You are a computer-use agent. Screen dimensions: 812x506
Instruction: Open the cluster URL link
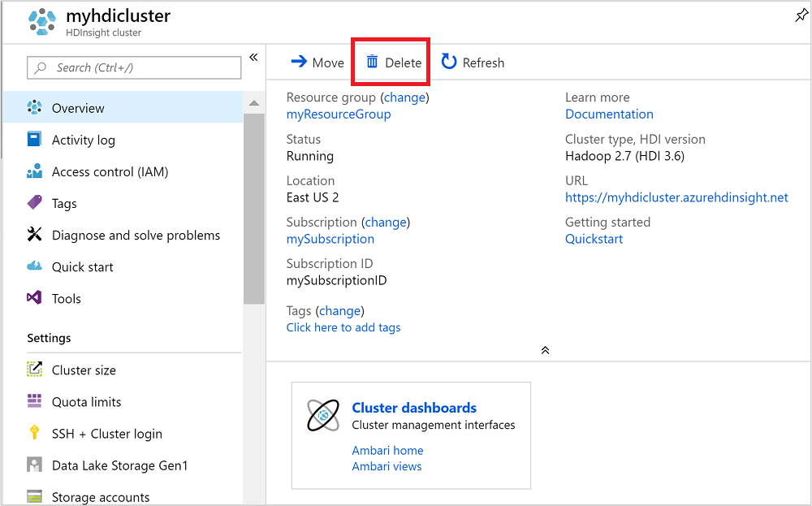pyautogui.click(x=676, y=197)
